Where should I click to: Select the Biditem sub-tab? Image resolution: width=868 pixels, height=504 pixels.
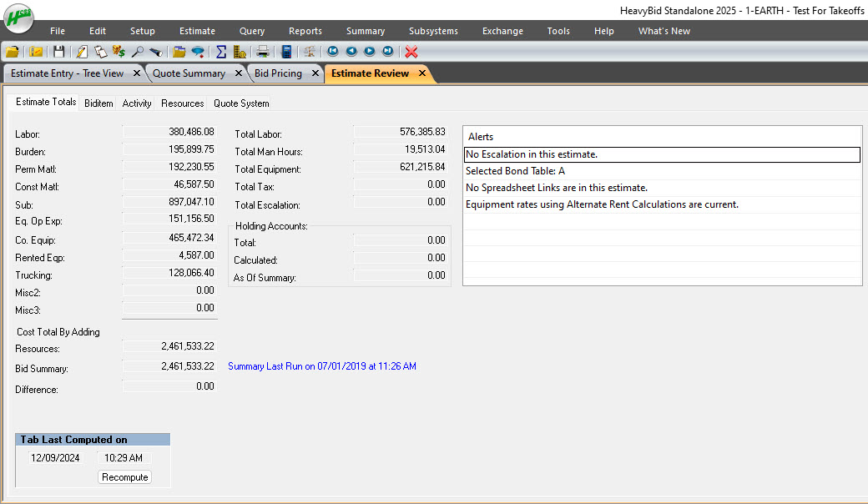[98, 103]
